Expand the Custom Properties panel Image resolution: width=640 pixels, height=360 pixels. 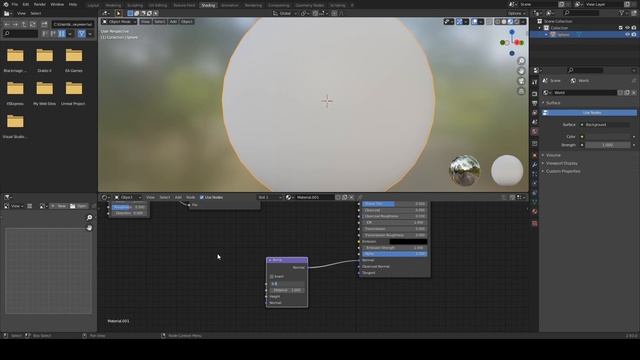(x=563, y=171)
